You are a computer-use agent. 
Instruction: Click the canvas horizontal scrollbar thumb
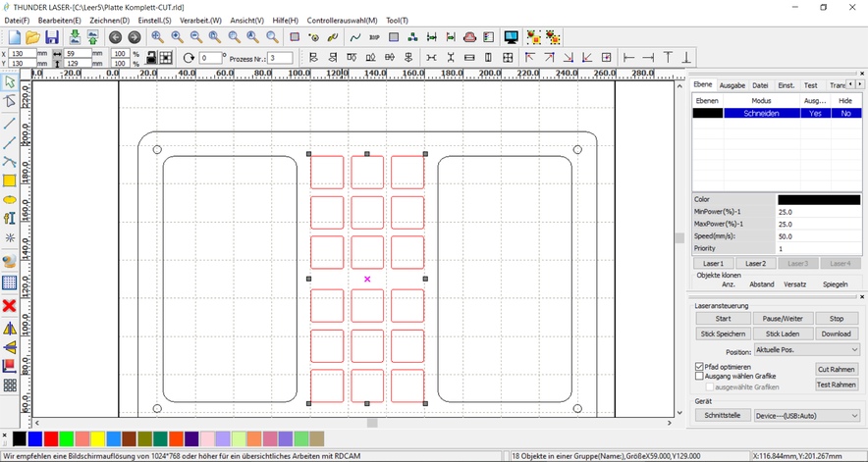(372, 423)
